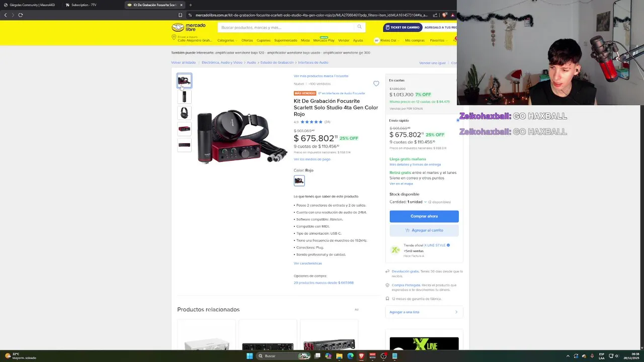Select the Rojo color swatch

(x=299, y=180)
